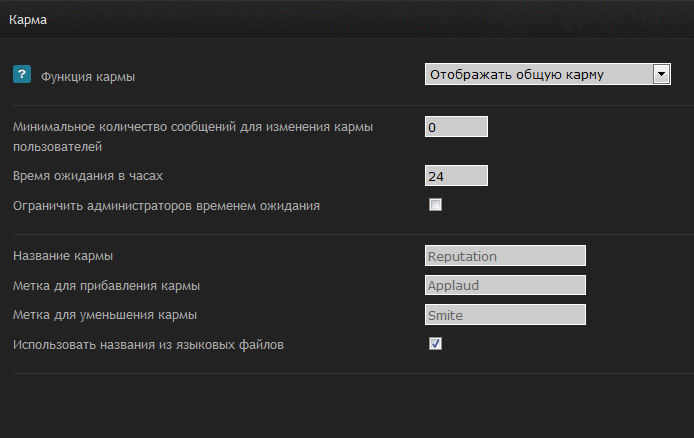The height and width of the screenshot is (438, 694).
Task: Focus the Время ожидания field showing 24
Action: tap(456, 176)
